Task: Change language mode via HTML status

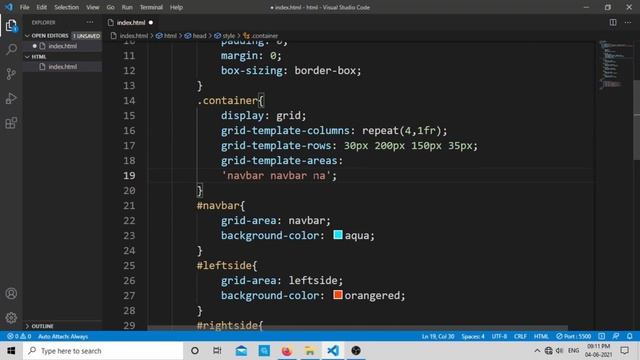Action: click(541, 336)
